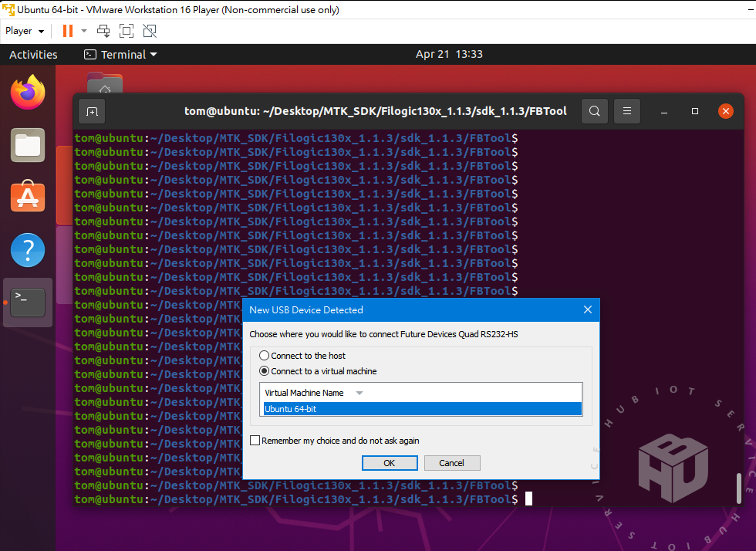Open Ubuntu Software from the dock

(28, 197)
